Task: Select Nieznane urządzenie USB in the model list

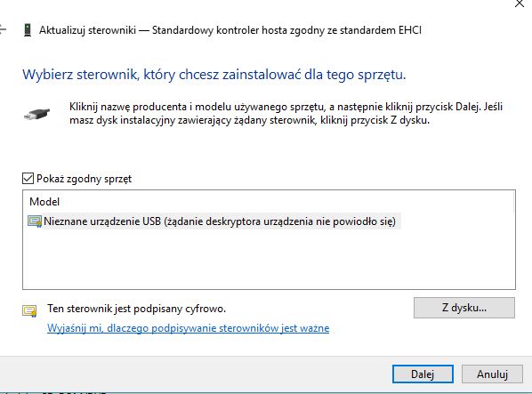Action: click(x=220, y=221)
